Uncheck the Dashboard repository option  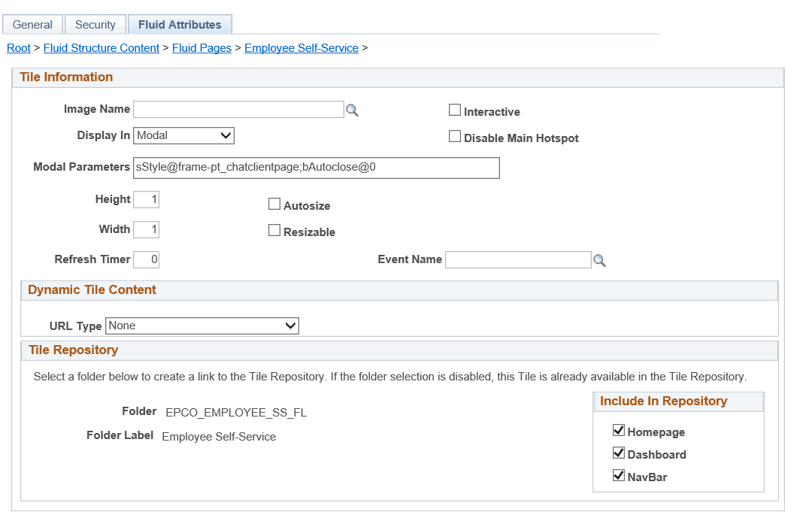(619, 453)
